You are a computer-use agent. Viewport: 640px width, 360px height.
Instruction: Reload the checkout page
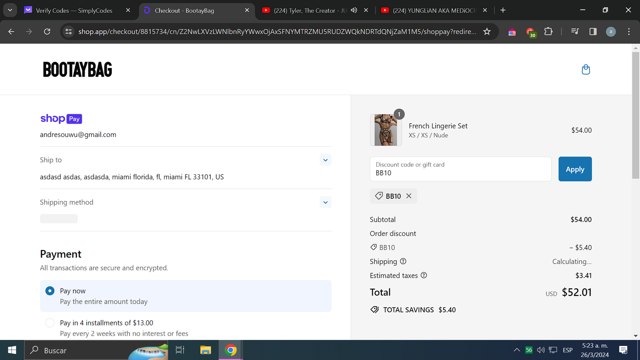[47, 31]
